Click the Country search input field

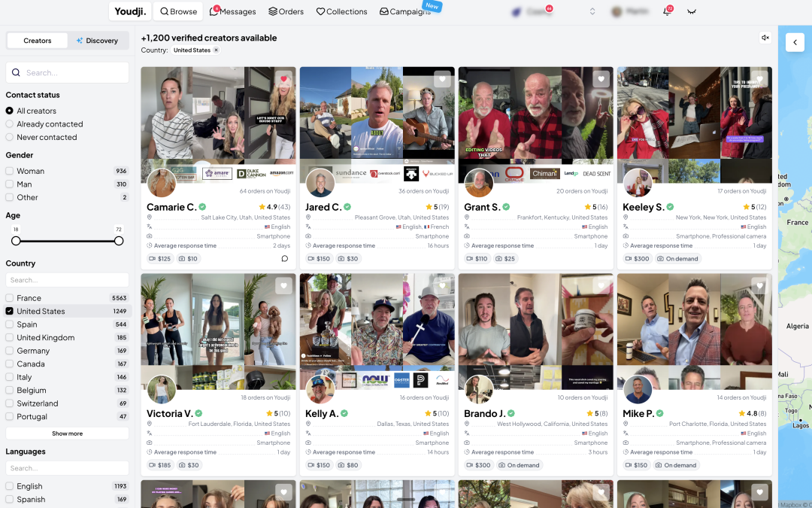tap(67, 280)
